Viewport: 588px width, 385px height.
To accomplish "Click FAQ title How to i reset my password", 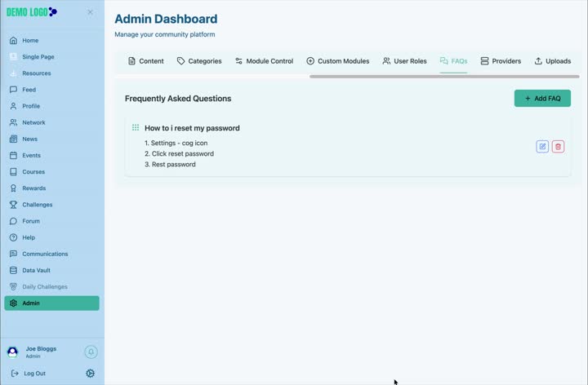I will [x=192, y=128].
